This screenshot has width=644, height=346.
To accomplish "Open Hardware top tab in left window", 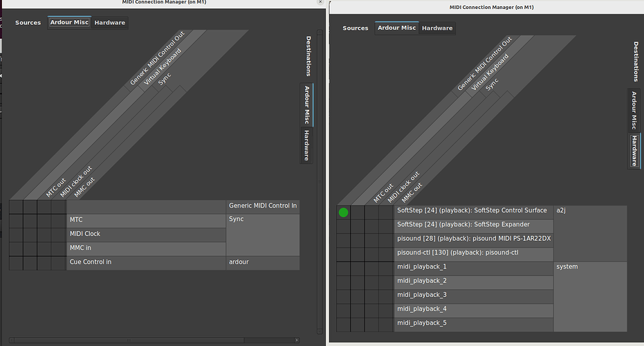I will pyautogui.click(x=110, y=23).
